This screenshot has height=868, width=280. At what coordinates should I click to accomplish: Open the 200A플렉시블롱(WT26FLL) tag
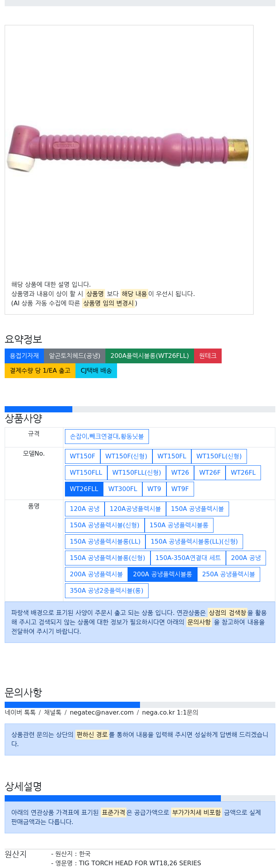(x=150, y=356)
